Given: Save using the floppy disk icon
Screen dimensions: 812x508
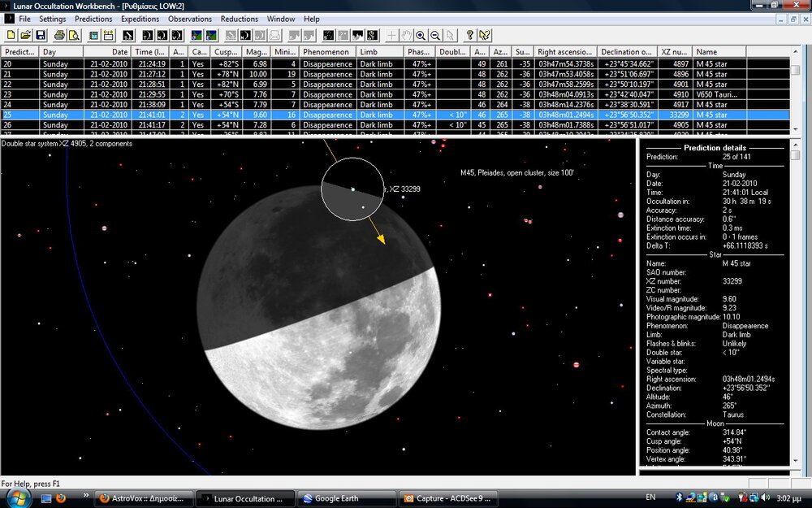Looking at the screenshot, I should (40, 36).
